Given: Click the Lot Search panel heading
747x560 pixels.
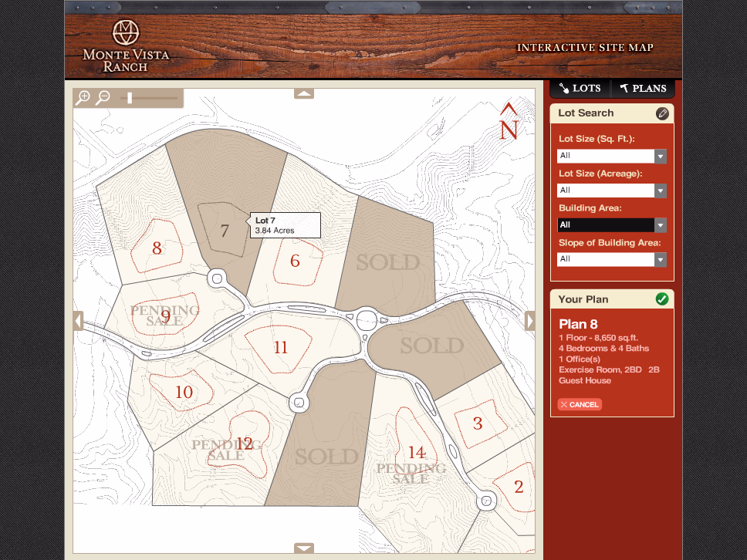Looking at the screenshot, I should 586,113.
